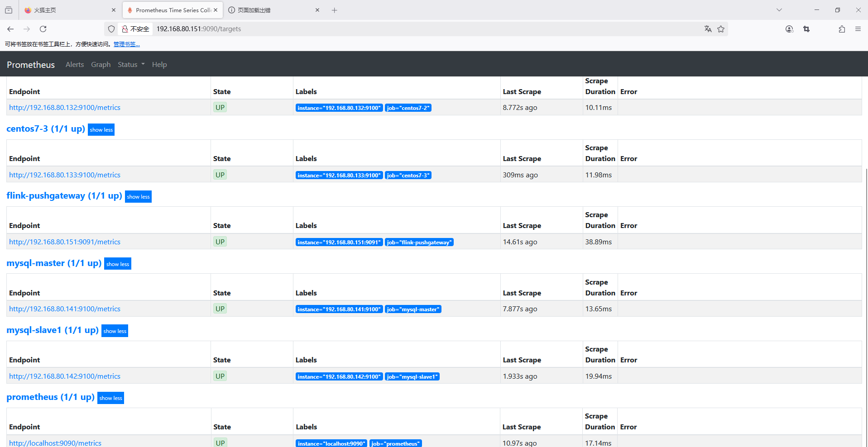Open a new browser tab
Image resolution: width=868 pixels, height=447 pixels.
coord(335,10)
